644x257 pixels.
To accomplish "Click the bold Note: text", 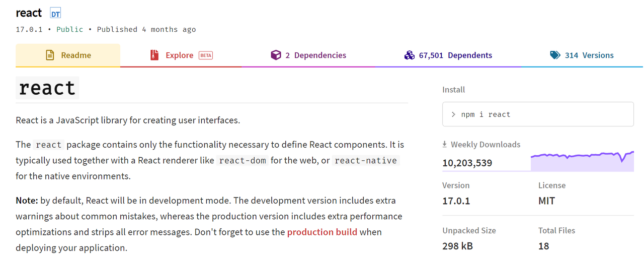I will tap(27, 200).
